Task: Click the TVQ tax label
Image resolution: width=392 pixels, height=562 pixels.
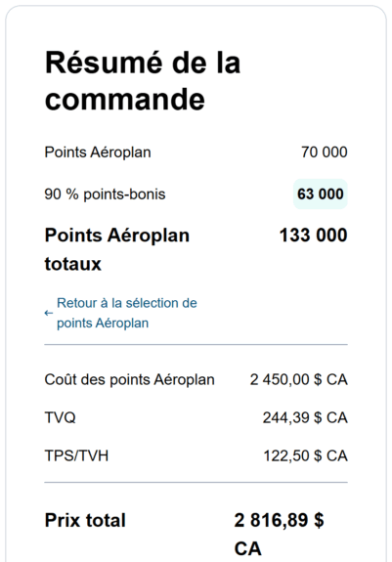Action: point(60,418)
